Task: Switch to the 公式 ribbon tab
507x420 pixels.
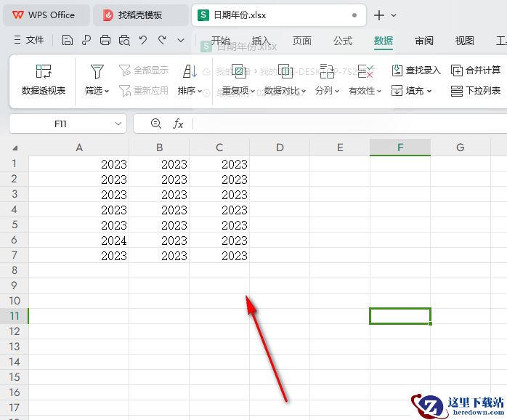Action: pos(343,41)
